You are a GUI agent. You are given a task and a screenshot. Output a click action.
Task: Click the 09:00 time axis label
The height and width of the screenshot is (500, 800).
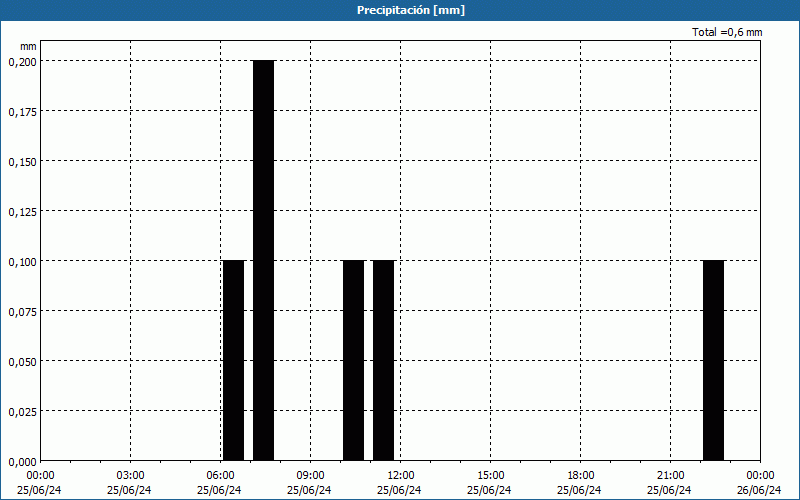point(310,476)
